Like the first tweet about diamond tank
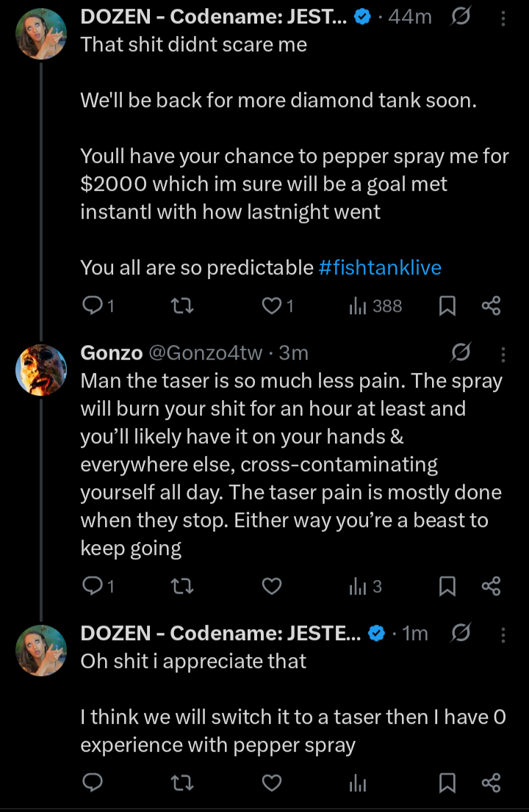 pos(278,305)
